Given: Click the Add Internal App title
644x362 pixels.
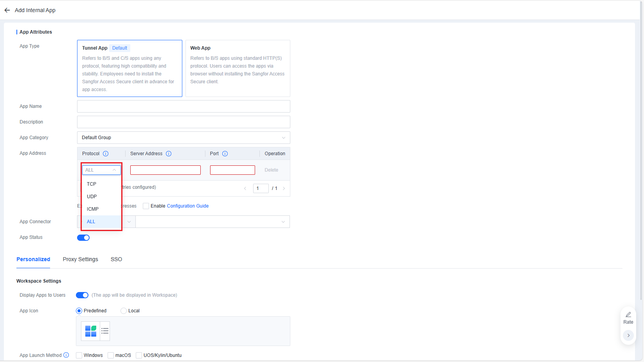Looking at the screenshot, I should (x=35, y=10).
